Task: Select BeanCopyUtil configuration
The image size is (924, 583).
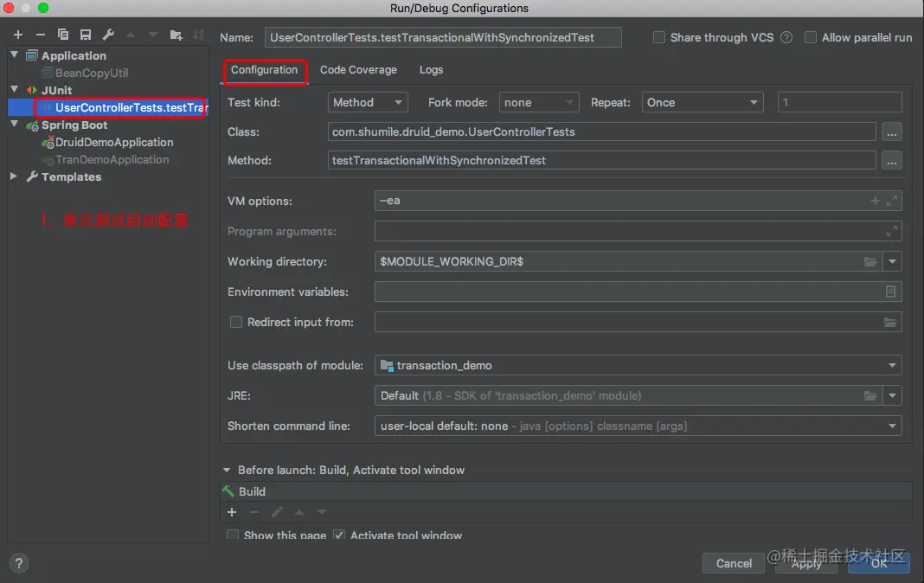Action: [92, 73]
